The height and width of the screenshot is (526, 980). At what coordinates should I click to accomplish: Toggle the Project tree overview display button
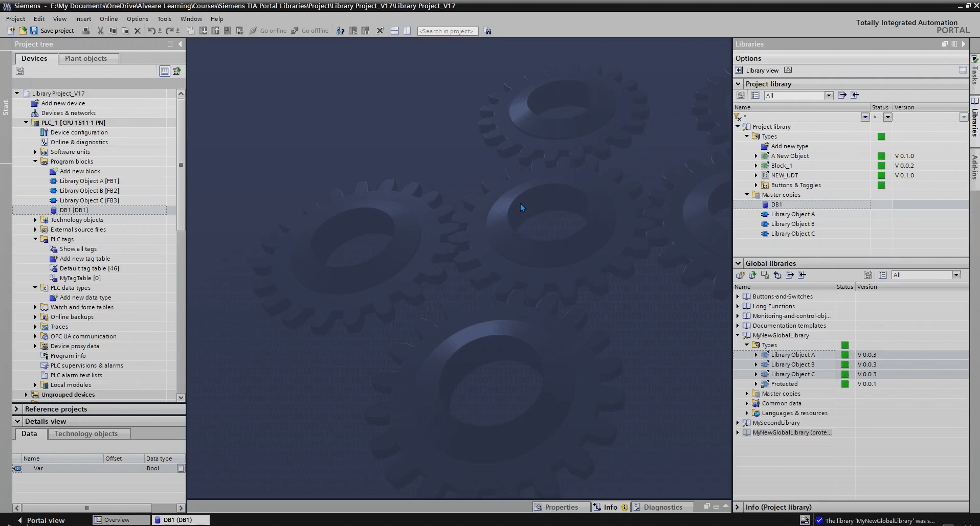point(164,71)
